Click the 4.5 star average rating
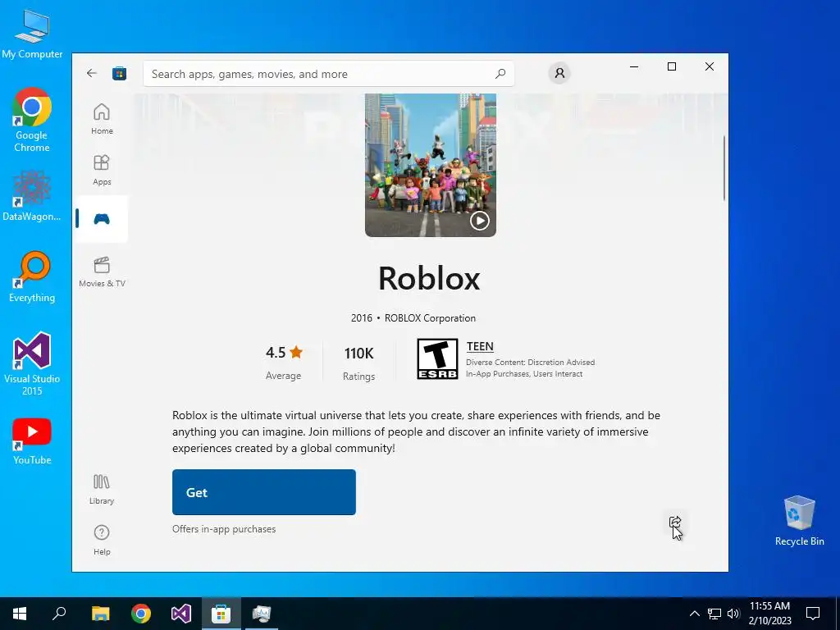 [x=284, y=353]
